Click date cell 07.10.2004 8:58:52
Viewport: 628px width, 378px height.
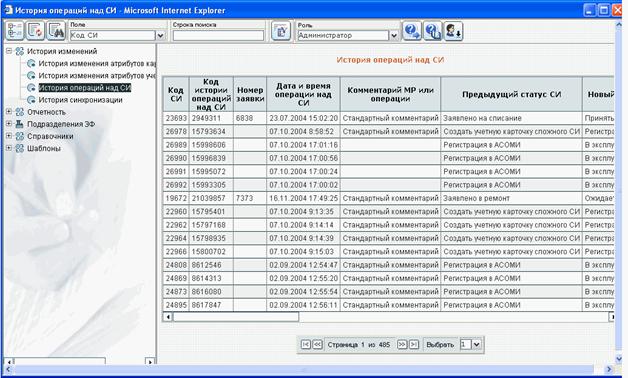pos(303,131)
